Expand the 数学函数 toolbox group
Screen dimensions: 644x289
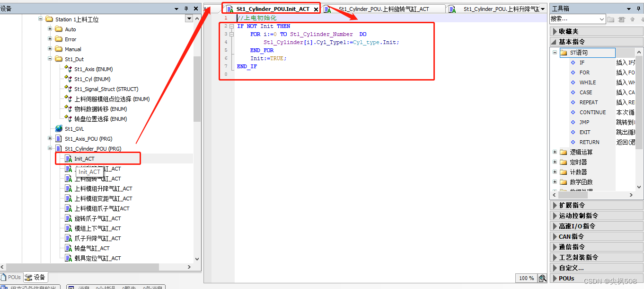coord(555,182)
